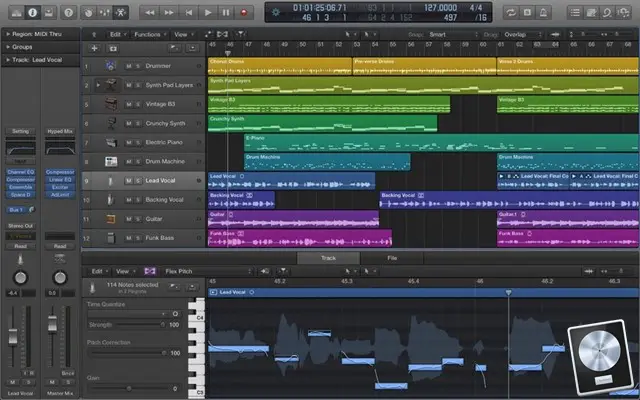Mute the Crunchy Synth track
This screenshot has height=400, width=640.
click(128, 124)
